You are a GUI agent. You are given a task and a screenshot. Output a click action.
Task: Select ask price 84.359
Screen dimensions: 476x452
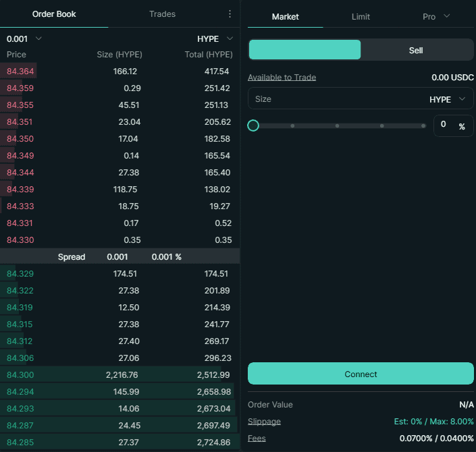point(20,88)
